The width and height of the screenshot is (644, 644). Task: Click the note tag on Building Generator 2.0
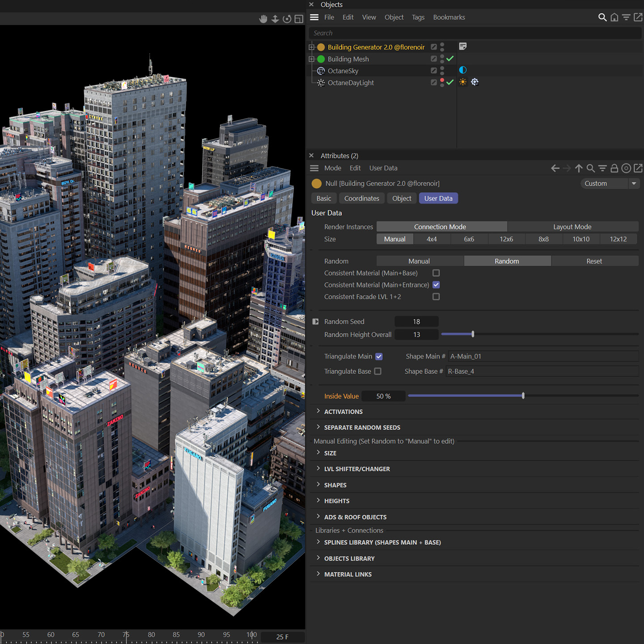(462, 46)
